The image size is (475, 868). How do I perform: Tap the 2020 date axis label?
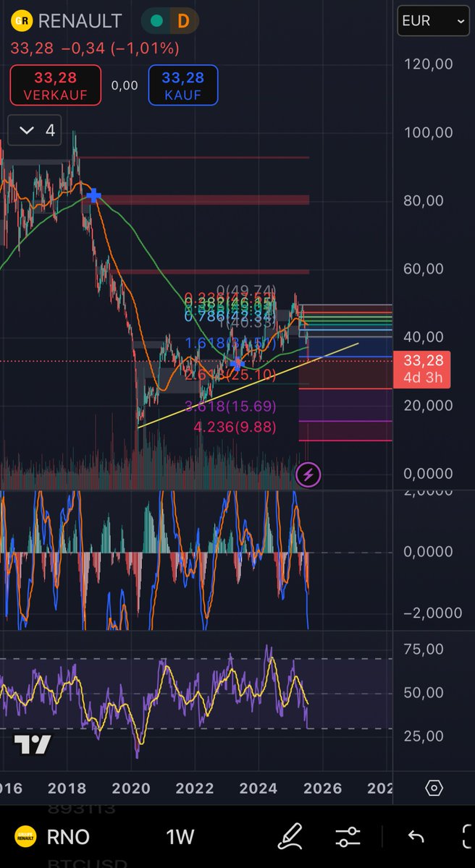pyautogui.click(x=130, y=788)
